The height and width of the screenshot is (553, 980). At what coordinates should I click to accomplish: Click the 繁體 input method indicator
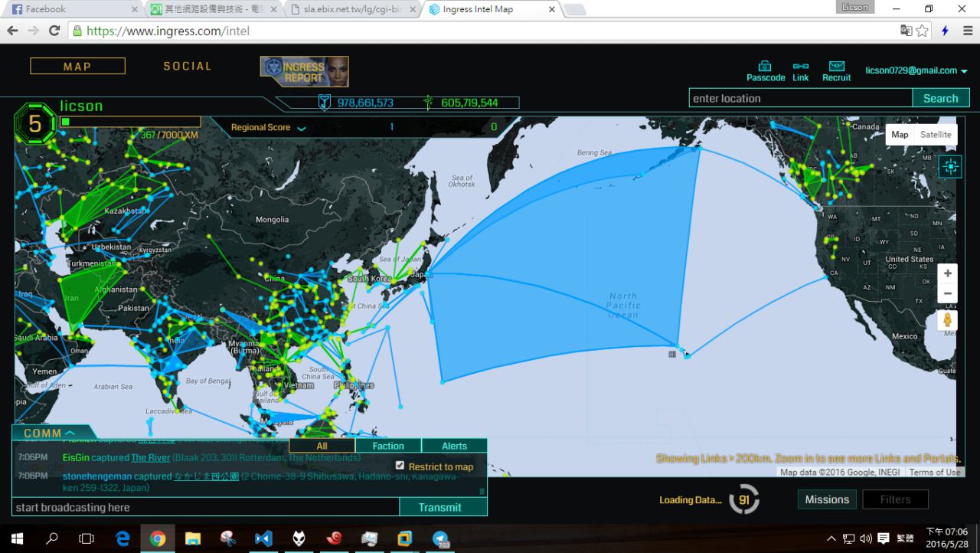click(x=905, y=538)
